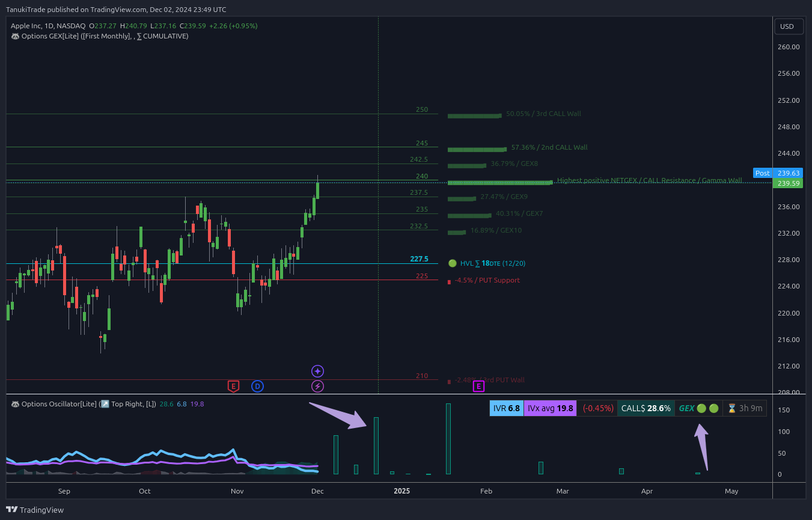The image size is (812, 520).
Task: Click the Options GEX[Lite] indicator title
Action: 99,36
